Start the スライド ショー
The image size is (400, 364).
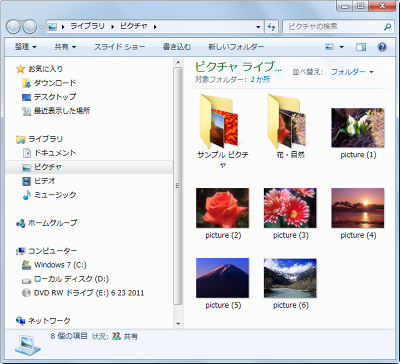pyautogui.click(x=119, y=47)
